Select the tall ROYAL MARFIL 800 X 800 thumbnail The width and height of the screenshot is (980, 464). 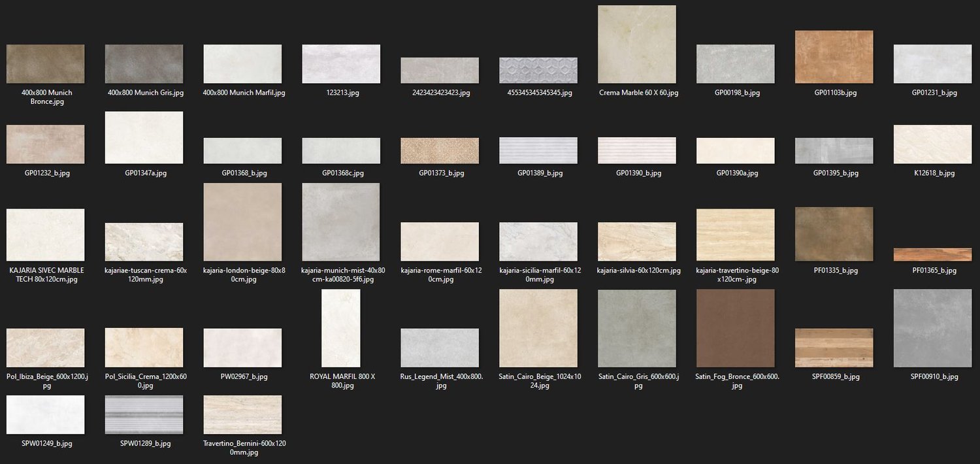point(341,328)
